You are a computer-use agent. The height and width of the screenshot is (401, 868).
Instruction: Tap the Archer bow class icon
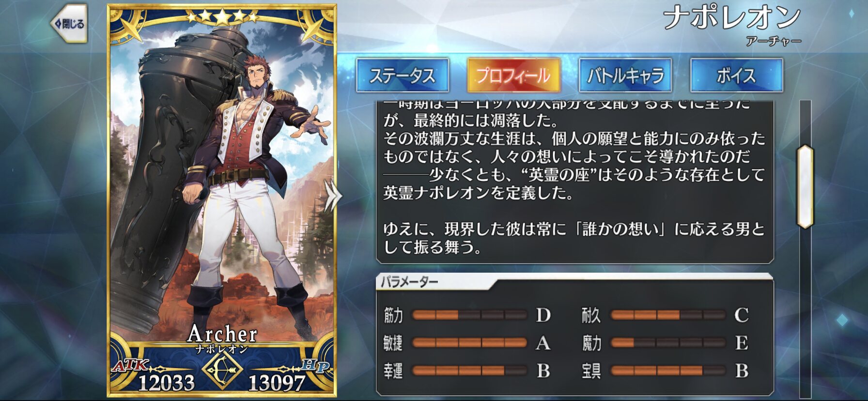tap(222, 370)
